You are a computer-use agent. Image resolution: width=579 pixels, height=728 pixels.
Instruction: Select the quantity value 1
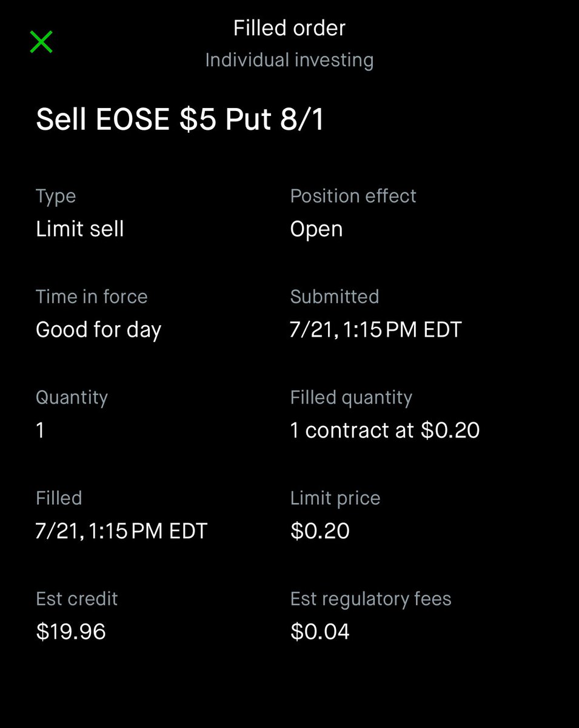(40, 431)
